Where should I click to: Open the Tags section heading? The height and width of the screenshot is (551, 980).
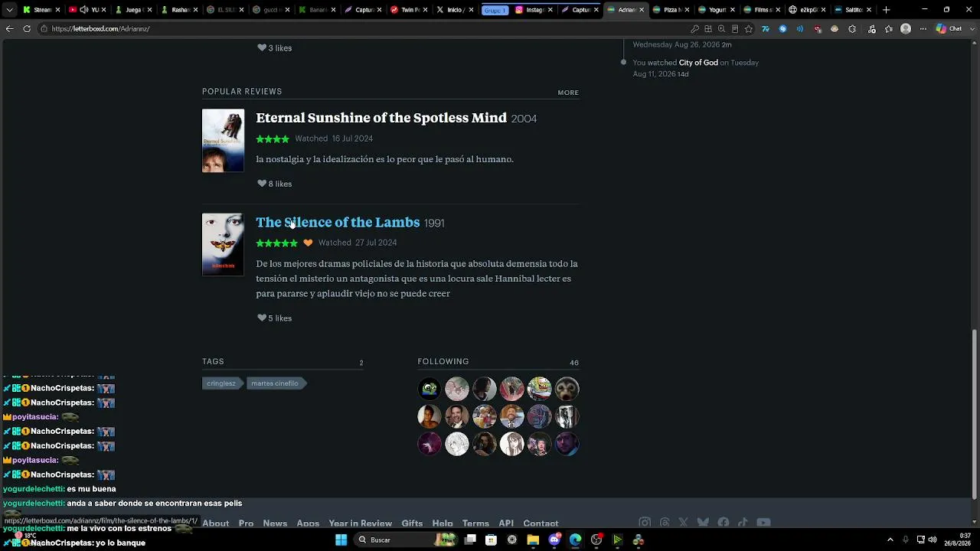tap(213, 361)
